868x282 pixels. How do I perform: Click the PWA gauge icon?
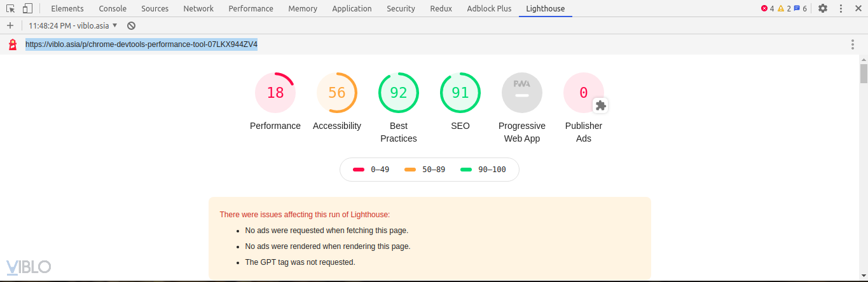(522, 93)
